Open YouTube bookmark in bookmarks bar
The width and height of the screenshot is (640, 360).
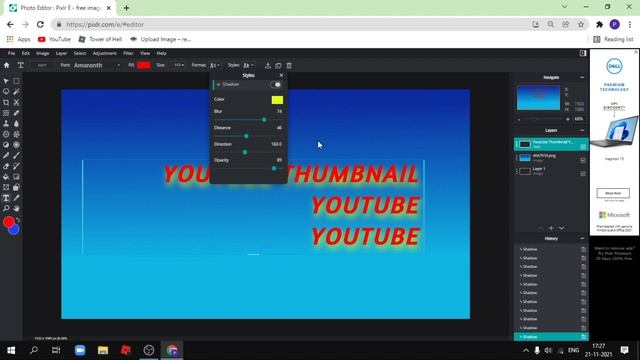54,39
